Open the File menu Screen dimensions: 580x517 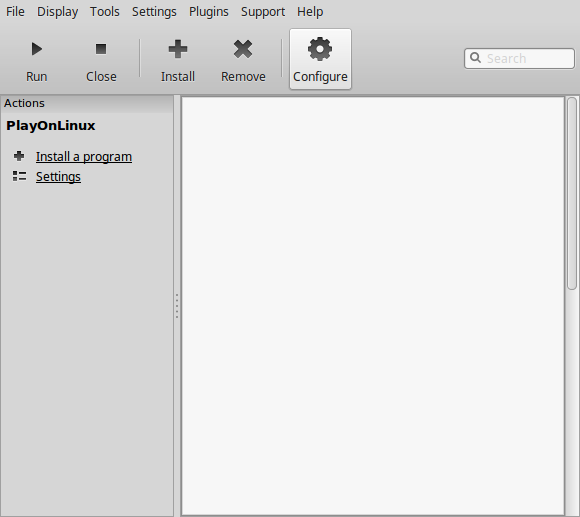coord(15,11)
